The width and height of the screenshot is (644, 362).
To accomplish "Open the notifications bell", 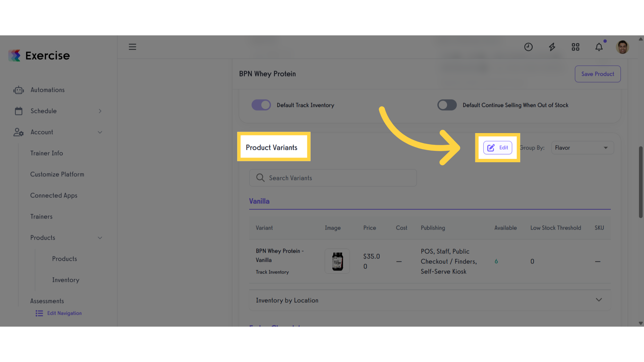I will [x=599, y=47].
